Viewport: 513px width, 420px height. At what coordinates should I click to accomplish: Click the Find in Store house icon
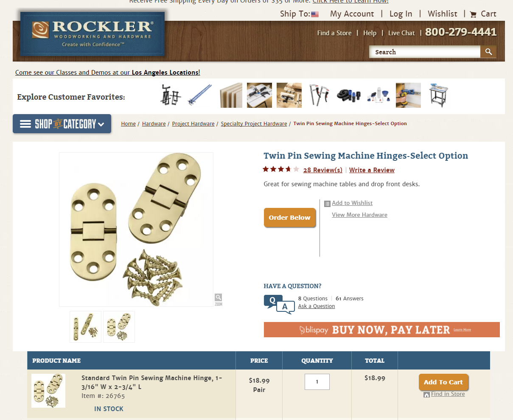426,395
